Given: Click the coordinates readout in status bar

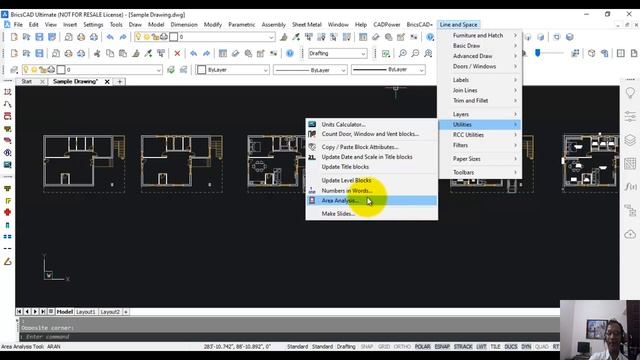Looking at the screenshot, I should pos(237,347).
